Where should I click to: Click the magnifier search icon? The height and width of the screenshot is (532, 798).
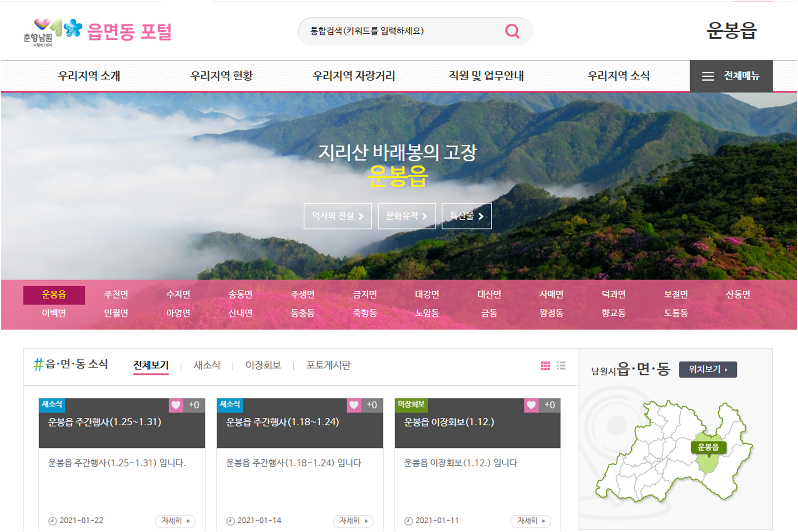512,31
